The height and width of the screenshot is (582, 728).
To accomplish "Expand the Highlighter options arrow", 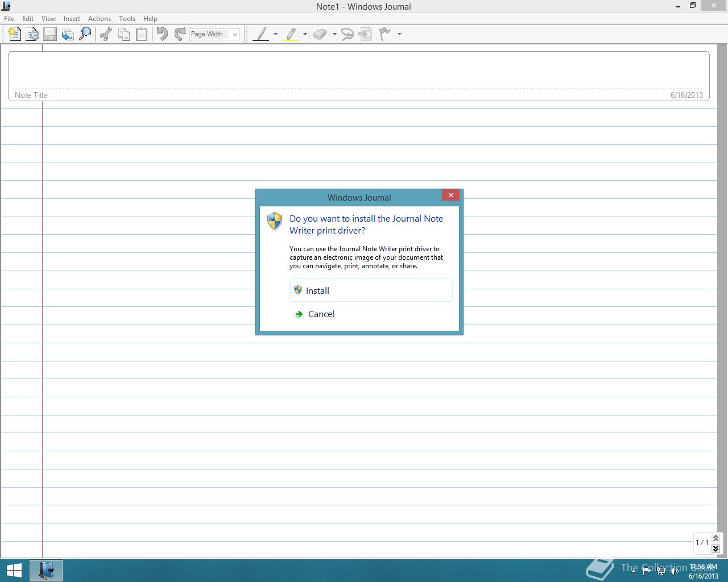I will click(305, 34).
